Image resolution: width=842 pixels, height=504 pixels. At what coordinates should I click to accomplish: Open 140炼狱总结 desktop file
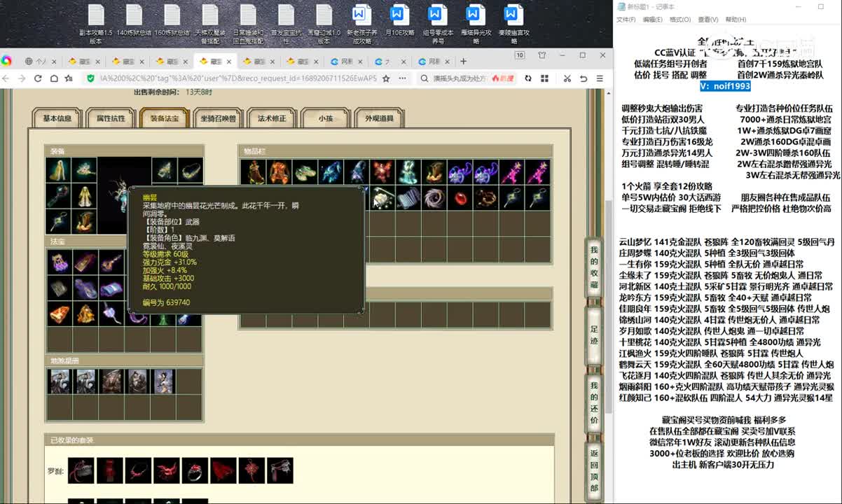click(x=134, y=21)
